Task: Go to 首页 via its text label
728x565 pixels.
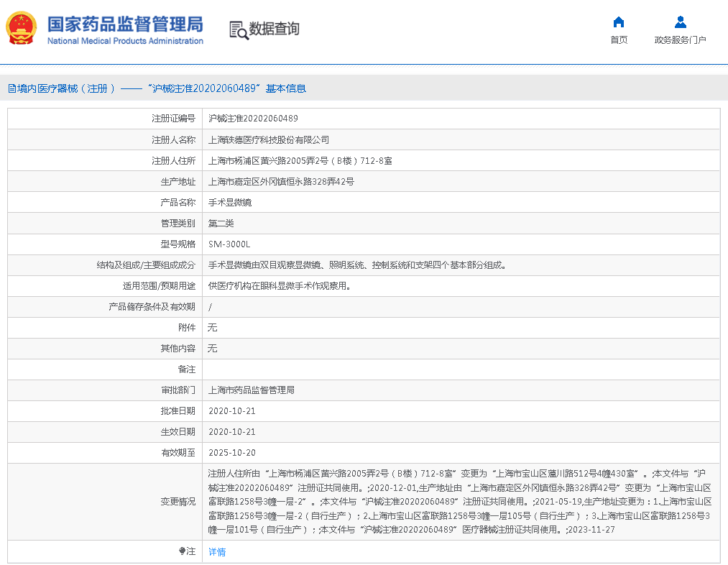Action: tap(618, 40)
